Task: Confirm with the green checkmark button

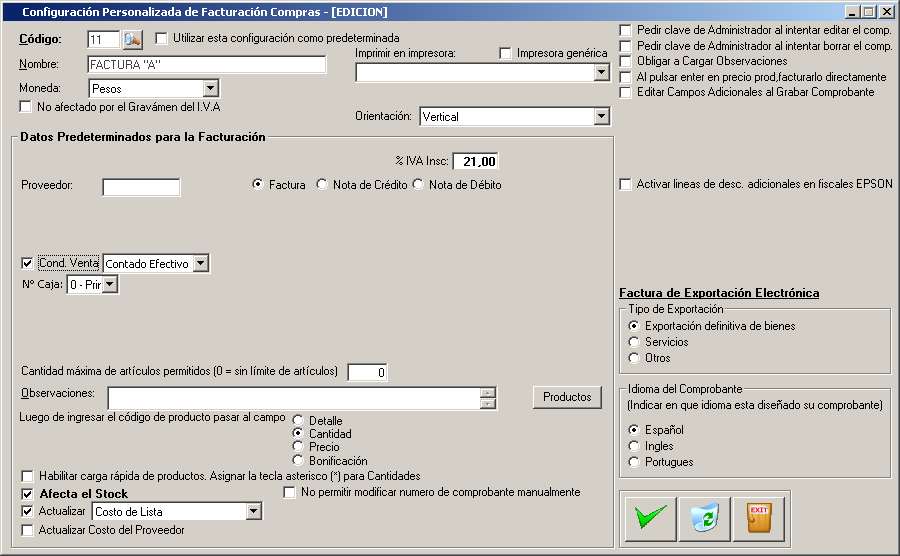Action: pos(651,519)
